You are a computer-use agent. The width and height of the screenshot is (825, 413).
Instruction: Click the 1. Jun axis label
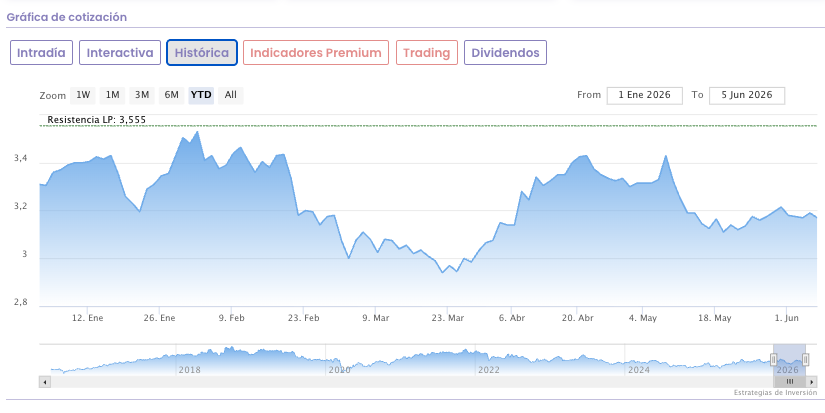click(x=787, y=318)
